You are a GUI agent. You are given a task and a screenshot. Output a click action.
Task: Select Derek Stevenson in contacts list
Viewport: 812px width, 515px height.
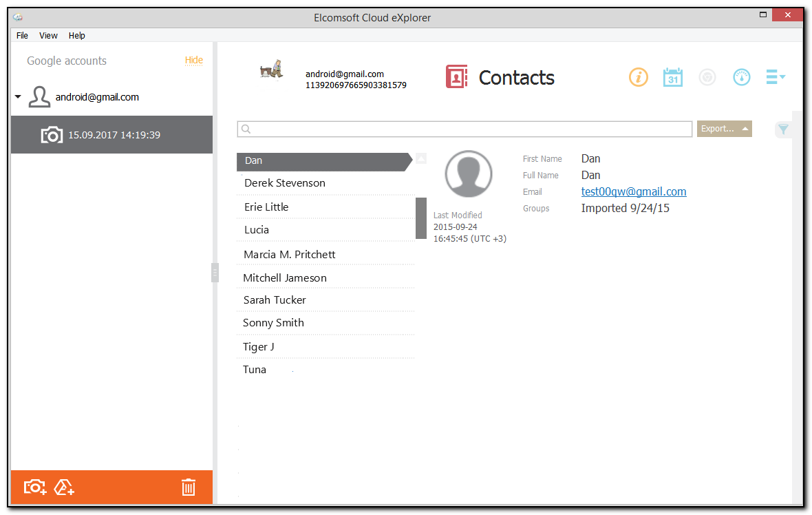coord(285,183)
